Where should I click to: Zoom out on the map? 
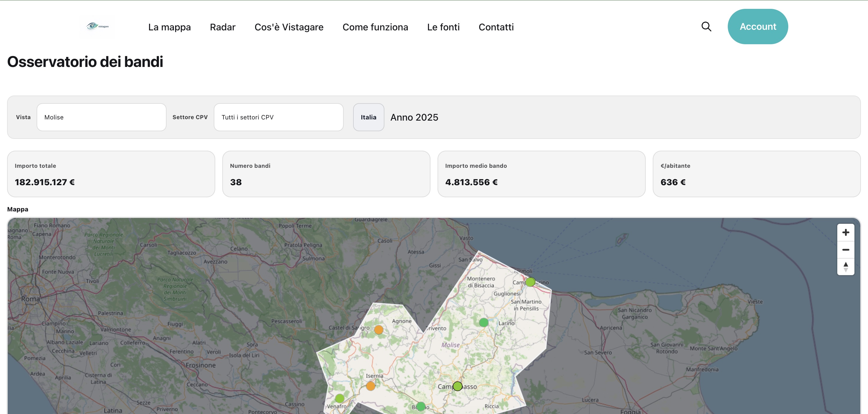(x=846, y=250)
